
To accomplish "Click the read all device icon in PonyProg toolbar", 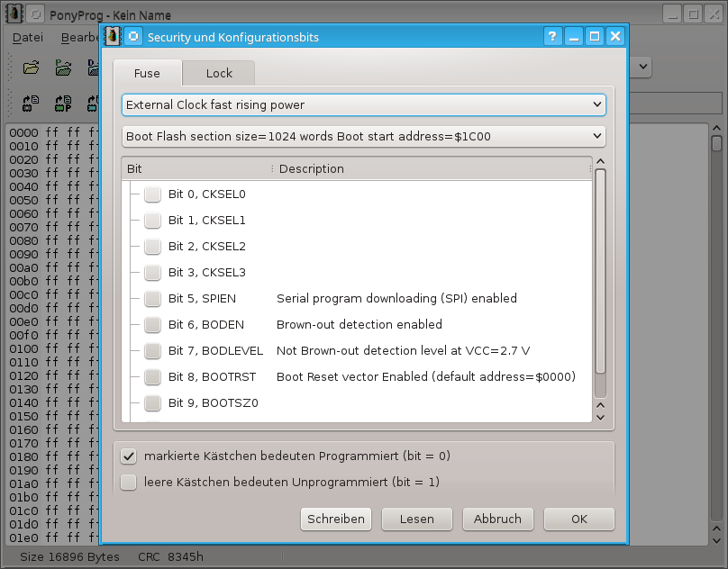I will coord(32,103).
